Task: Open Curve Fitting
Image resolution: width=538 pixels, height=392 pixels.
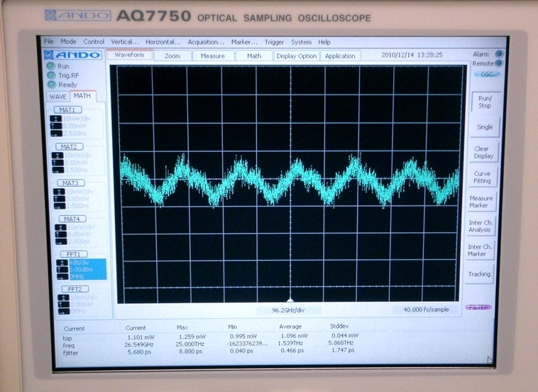Action: click(483, 177)
